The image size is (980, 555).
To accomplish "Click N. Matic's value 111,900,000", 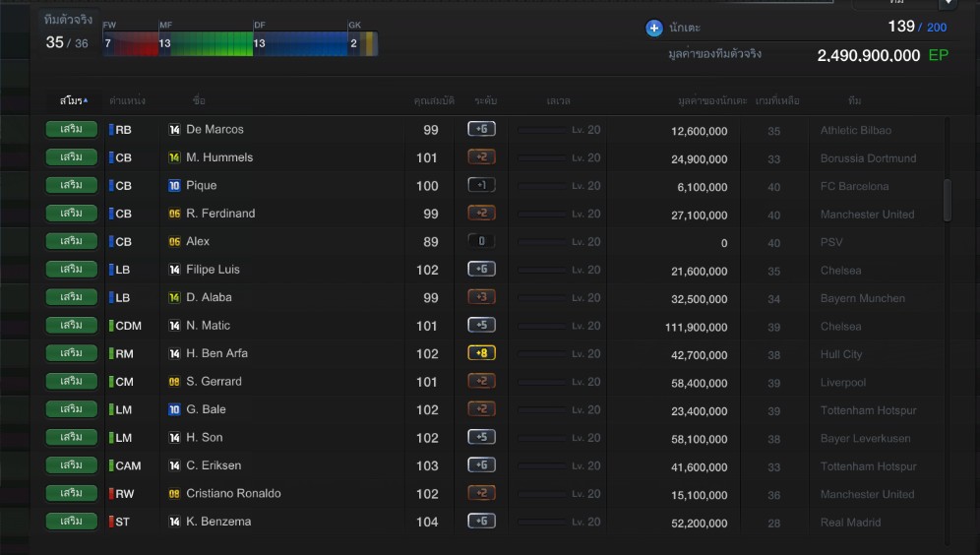I will click(697, 327).
